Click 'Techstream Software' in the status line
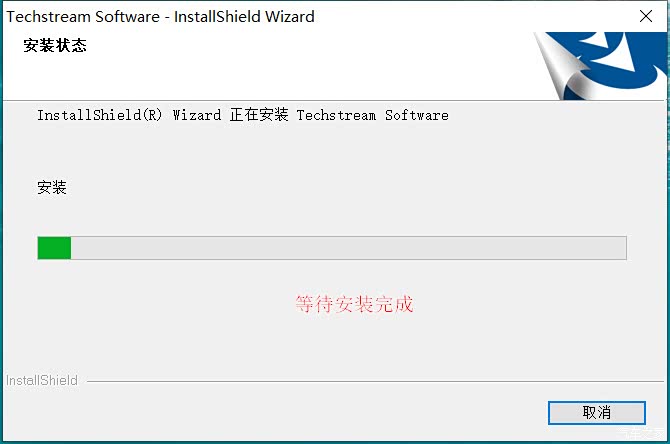The image size is (670, 444). click(x=373, y=115)
